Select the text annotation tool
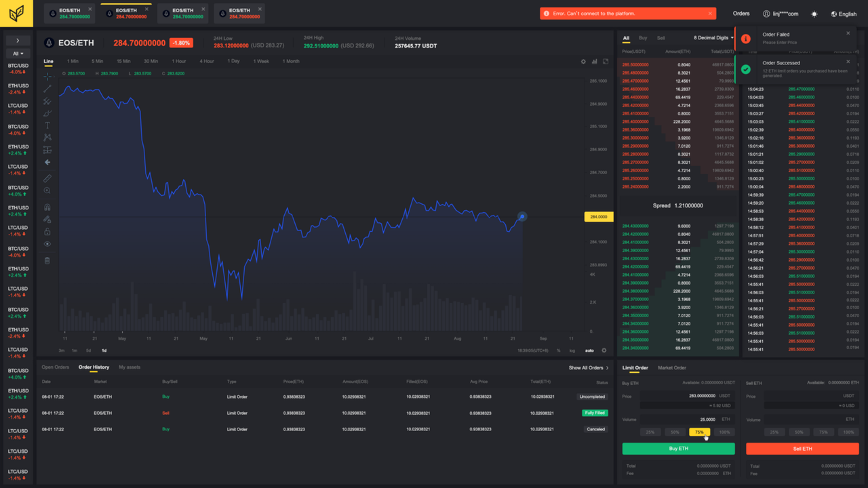The height and width of the screenshot is (488, 868). point(47,125)
